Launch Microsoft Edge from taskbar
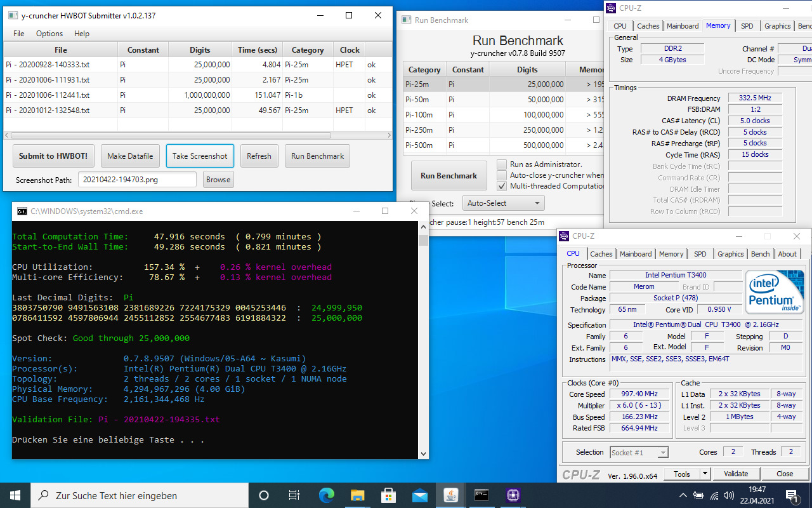812x508 pixels. point(326,495)
